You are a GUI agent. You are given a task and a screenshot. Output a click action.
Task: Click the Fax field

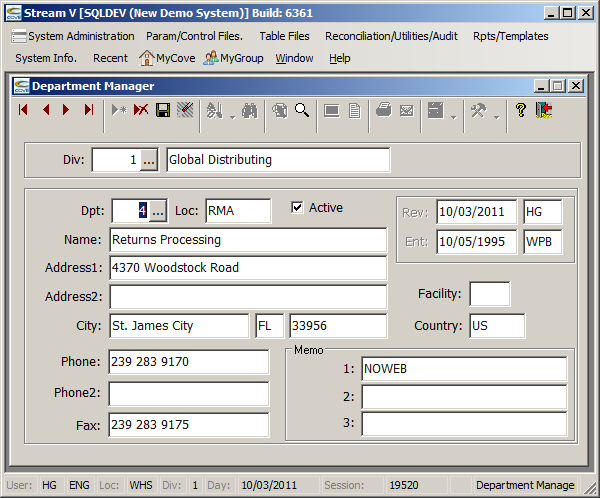coord(189,425)
